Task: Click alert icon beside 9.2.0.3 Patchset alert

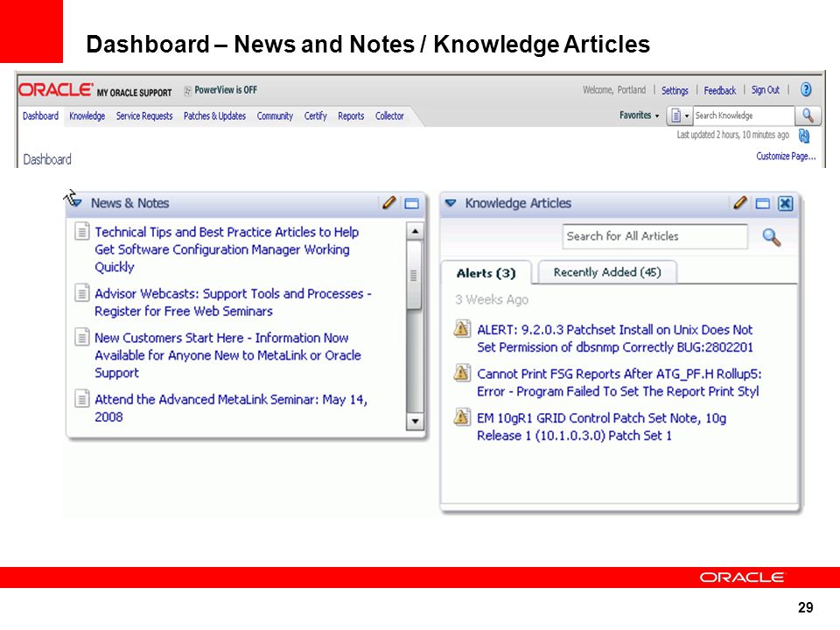Action: (462, 328)
